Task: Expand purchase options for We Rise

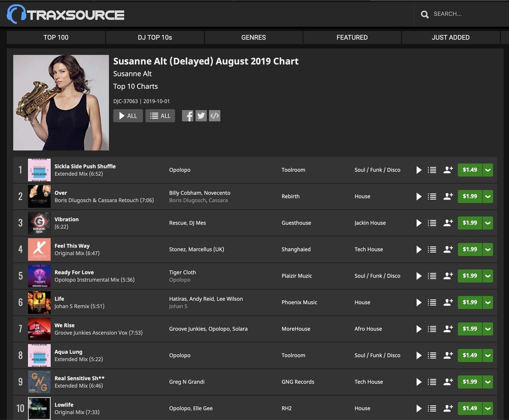Action: pyautogui.click(x=488, y=329)
